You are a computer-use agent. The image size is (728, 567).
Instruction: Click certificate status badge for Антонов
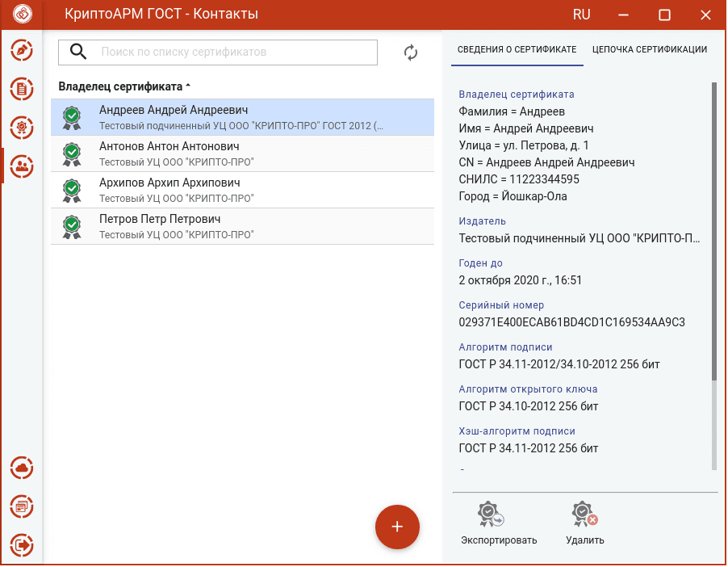pyautogui.click(x=72, y=154)
